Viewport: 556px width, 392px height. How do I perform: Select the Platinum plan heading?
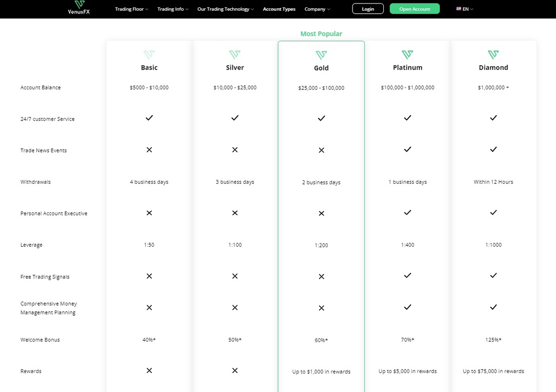[x=407, y=67]
